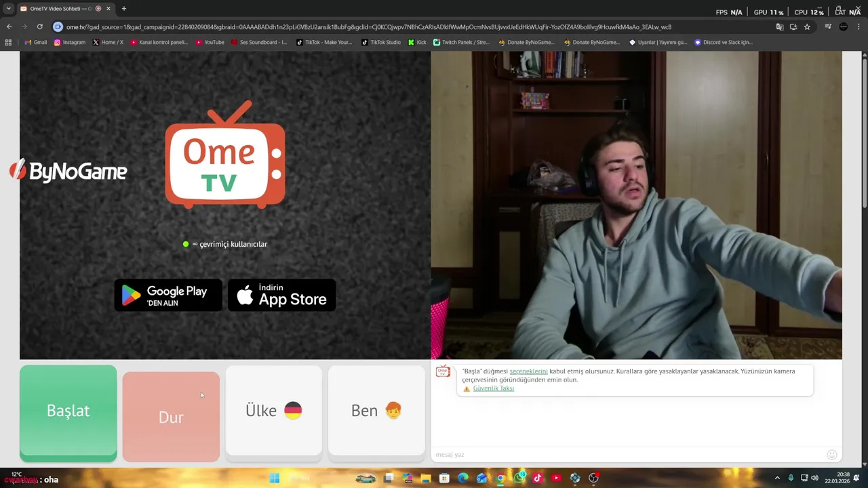Open the notification bell in the taskbar
This screenshot has width=868, height=488.
856,478
